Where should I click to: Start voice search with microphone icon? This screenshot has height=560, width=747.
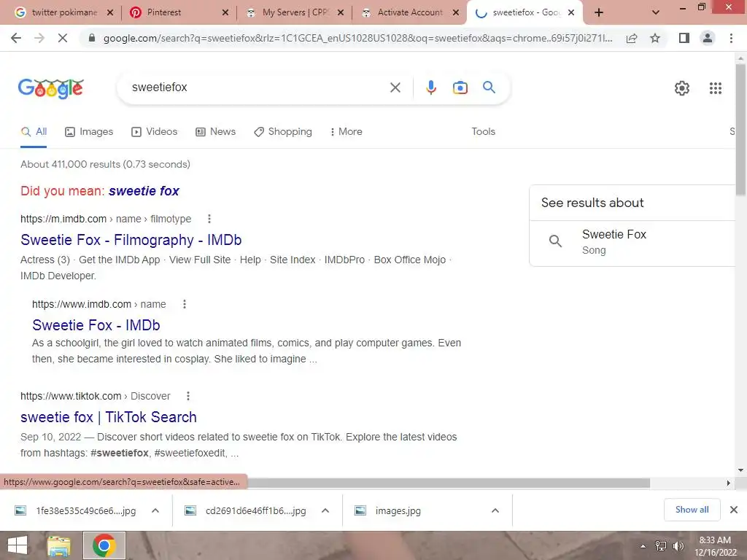point(430,87)
